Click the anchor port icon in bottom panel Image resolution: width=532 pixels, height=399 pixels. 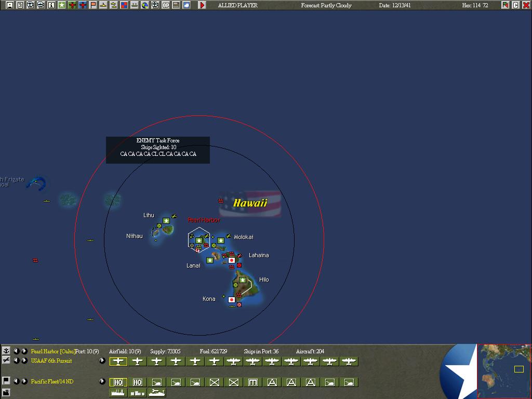6,351
